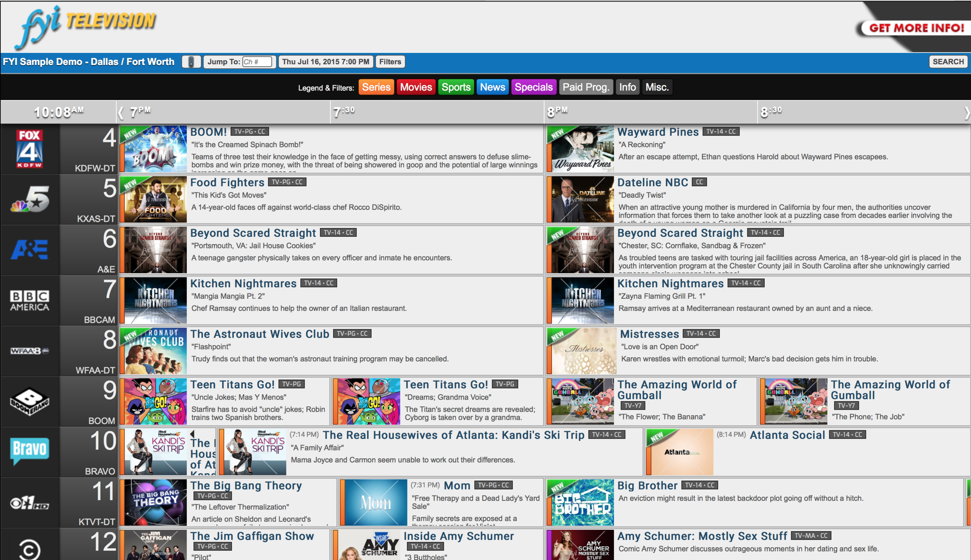Click the NBC 5 KXAS channel logo
Image resolution: width=971 pixels, height=560 pixels.
click(30, 199)
